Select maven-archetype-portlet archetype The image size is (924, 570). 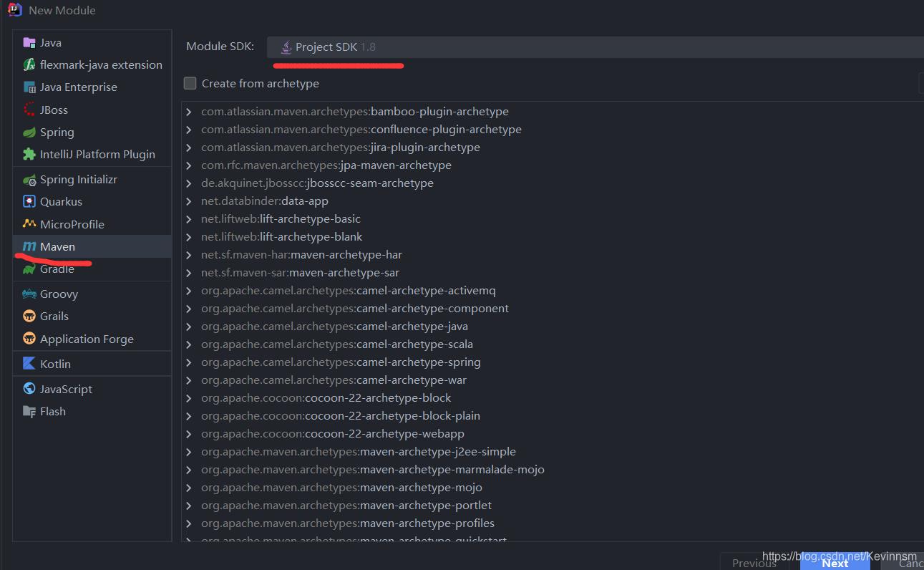[x=346, y=506]
